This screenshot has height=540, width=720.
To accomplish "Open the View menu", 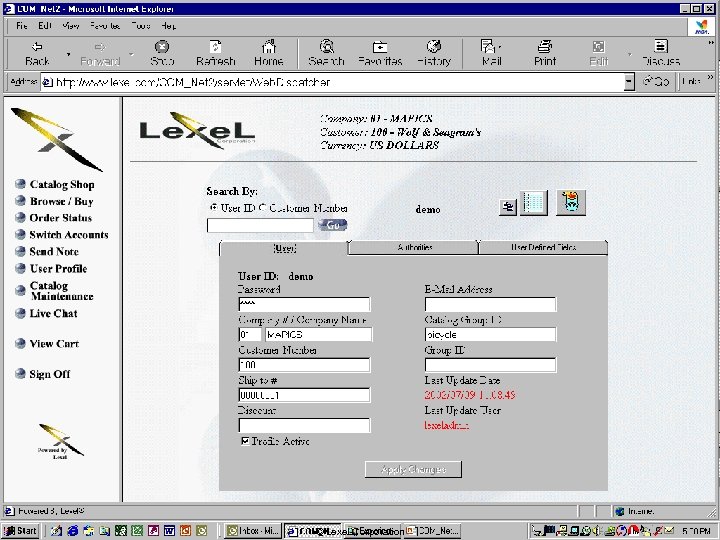I will pyautogui.click(x=71, y=26).
